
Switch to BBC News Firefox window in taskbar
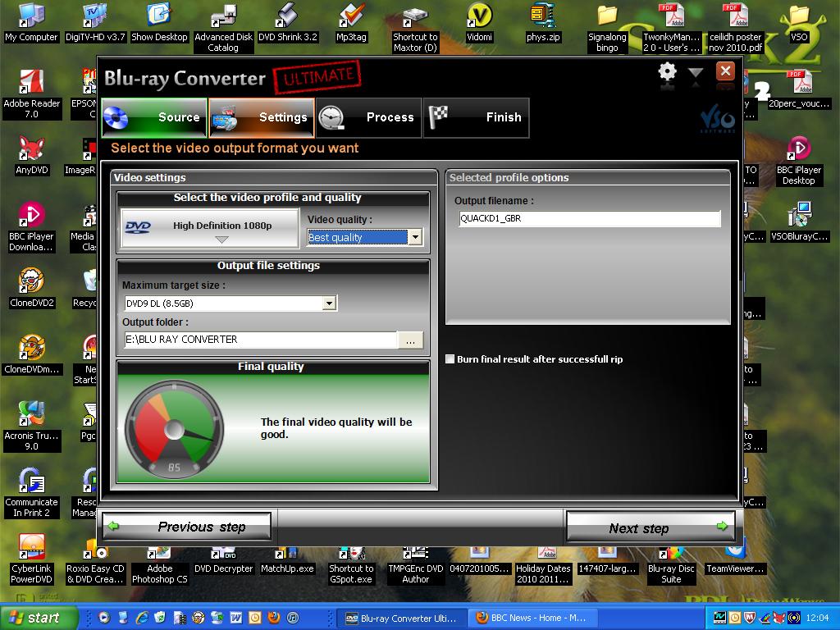[x=533, y=619]
